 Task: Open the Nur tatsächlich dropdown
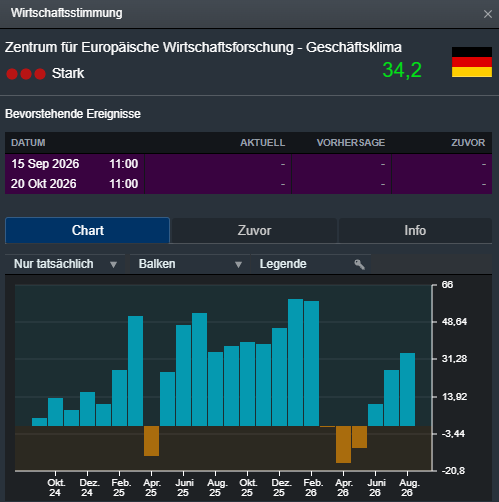65,264
